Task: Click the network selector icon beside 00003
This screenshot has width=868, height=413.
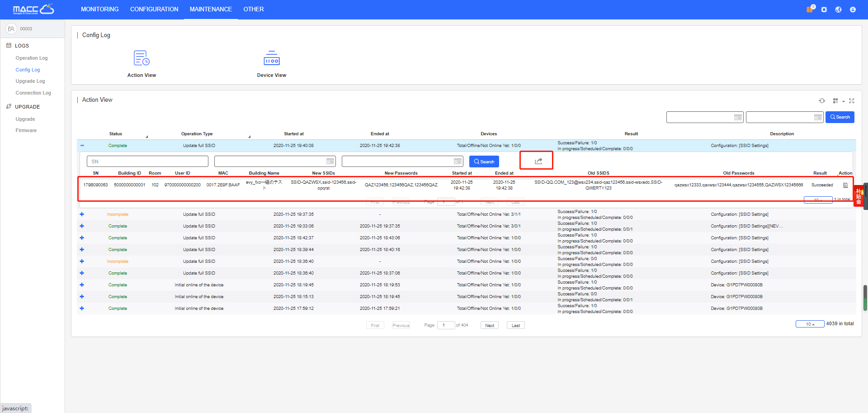Action: click(11, 29)
